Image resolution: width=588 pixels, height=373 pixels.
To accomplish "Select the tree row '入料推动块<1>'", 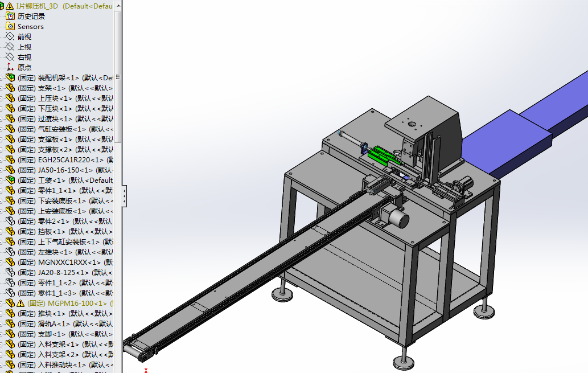I will (57, 365).
